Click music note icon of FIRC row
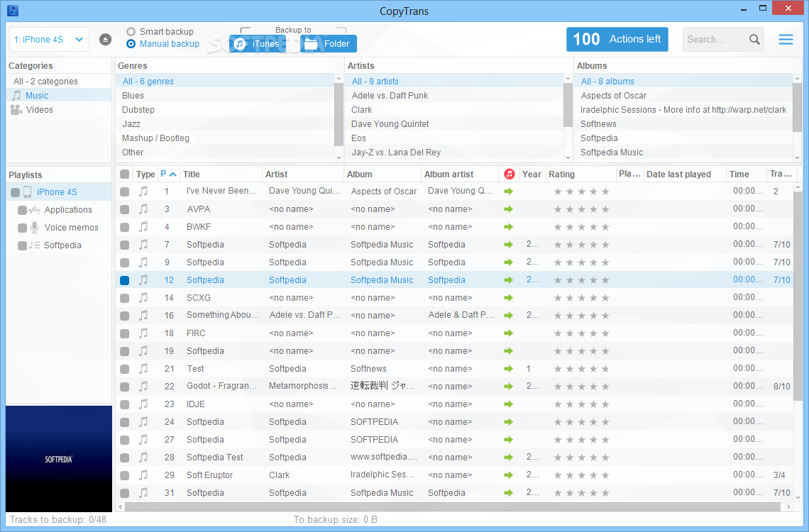 coord(143,333)
